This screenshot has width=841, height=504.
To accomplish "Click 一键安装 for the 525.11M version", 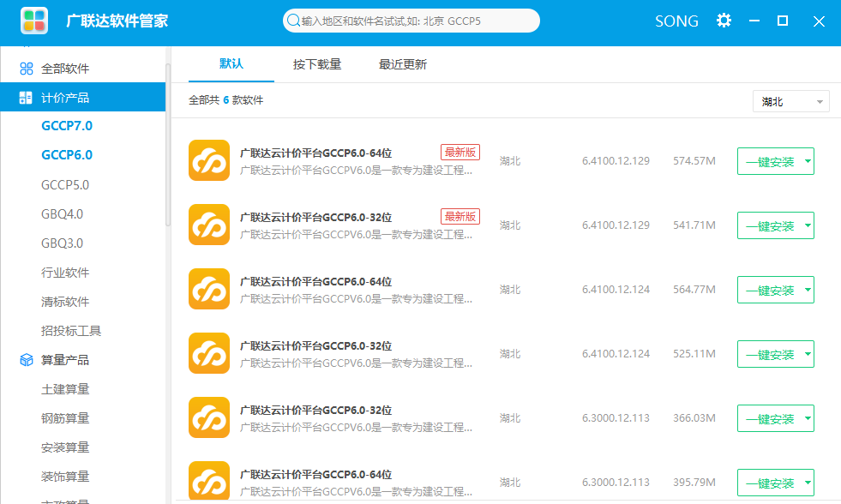I will 770,354.
